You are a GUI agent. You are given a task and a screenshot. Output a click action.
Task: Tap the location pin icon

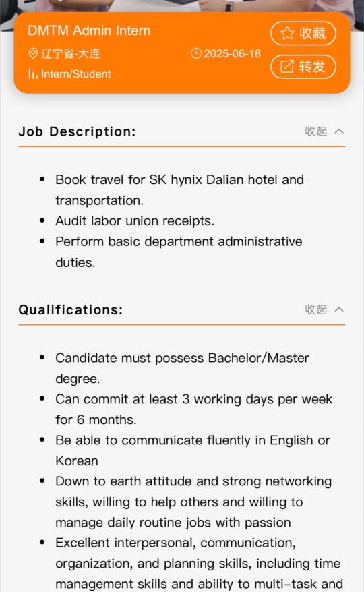point(33,53)
